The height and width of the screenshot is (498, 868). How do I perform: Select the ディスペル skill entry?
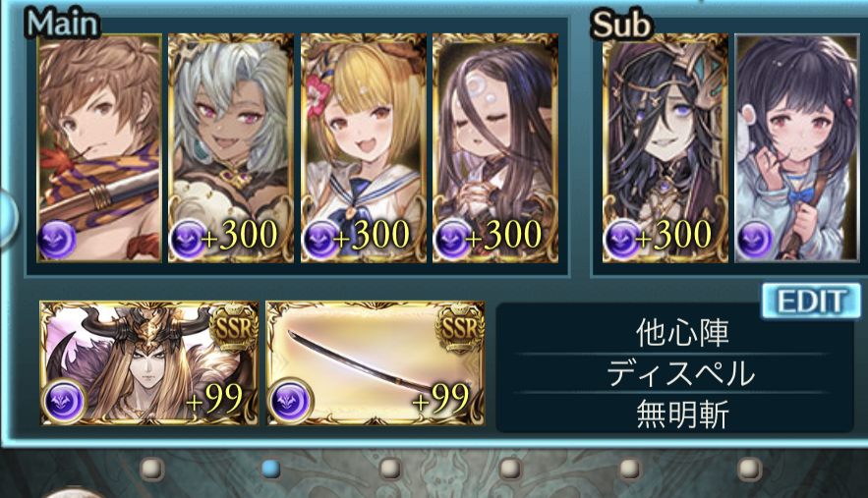[681, 373]
